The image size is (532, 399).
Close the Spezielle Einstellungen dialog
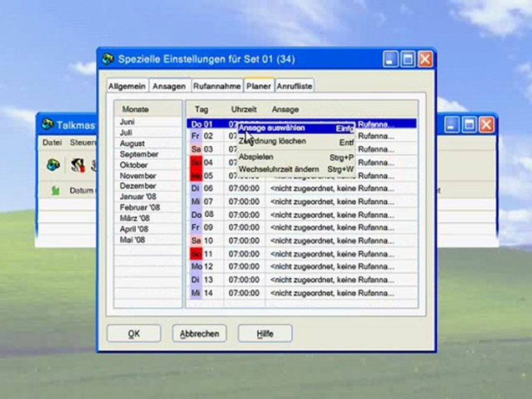(425, 59)
